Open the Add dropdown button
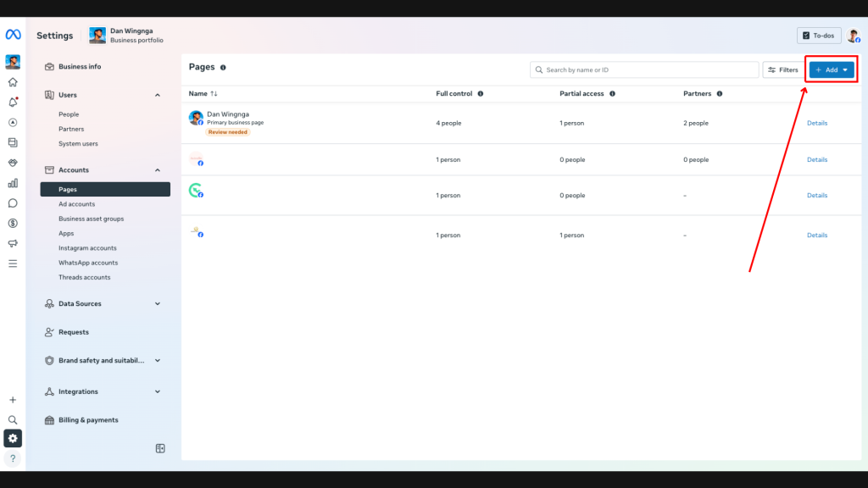Image resolution: width=868 pixels, height=488 pixels. tap(832, 69)
